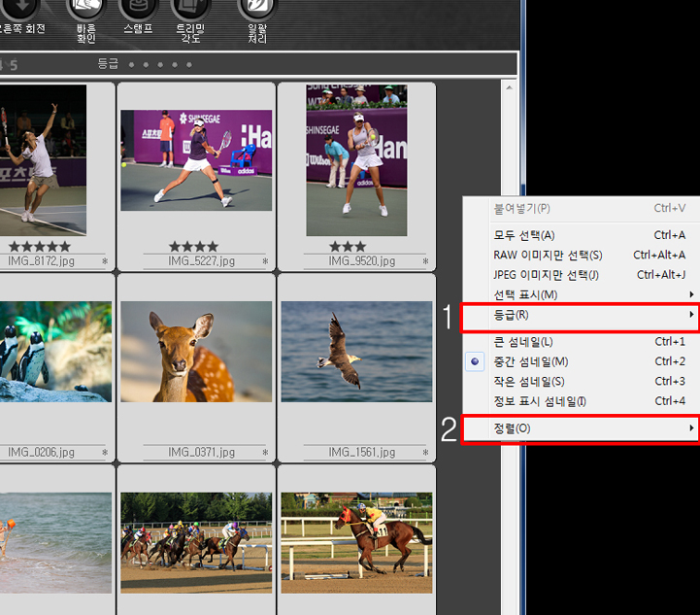Click the asterisk mark beside IMG_5227.jpg
The image size is (700, 615).
(x=265, y=261)
